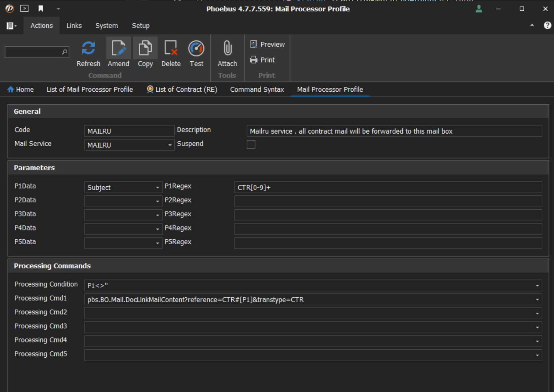
Task: Collapse the ribbon with chevron arrow
Action: [x=532, y=25]
